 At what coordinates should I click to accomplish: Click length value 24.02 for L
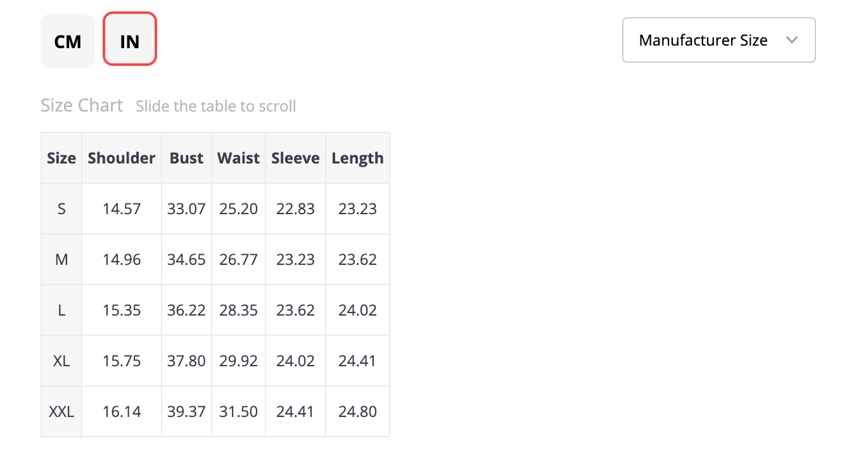pyautogui.click(x=357, y=311)
